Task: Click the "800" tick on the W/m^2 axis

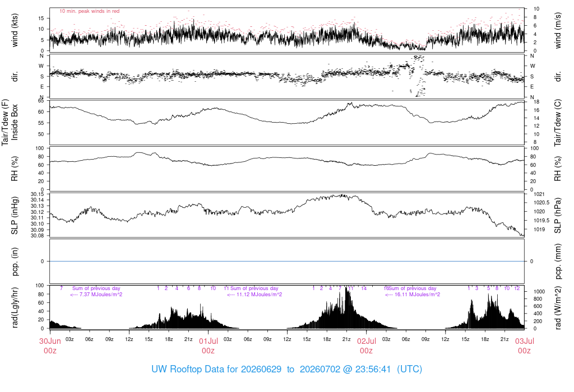Action: click(538, 299)
